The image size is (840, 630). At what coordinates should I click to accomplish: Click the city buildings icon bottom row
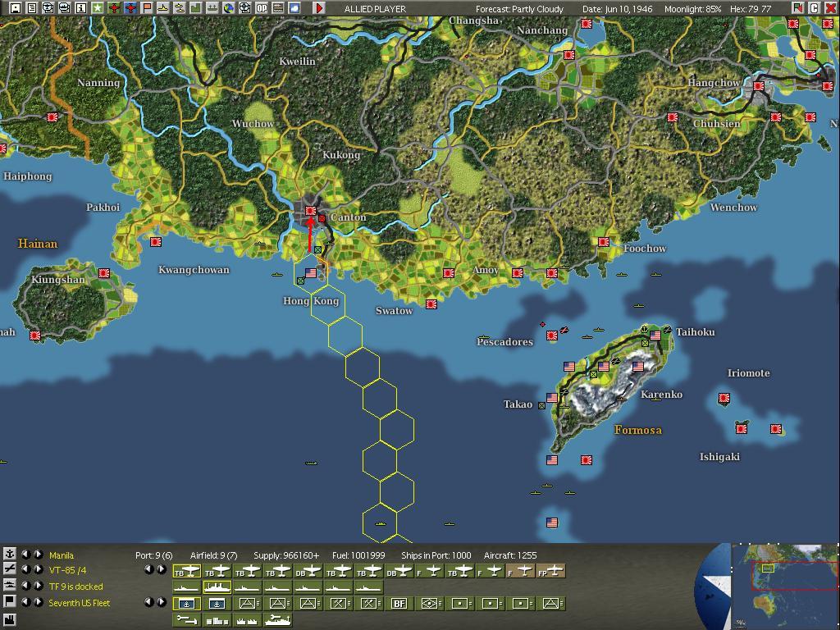click(217, 620)
